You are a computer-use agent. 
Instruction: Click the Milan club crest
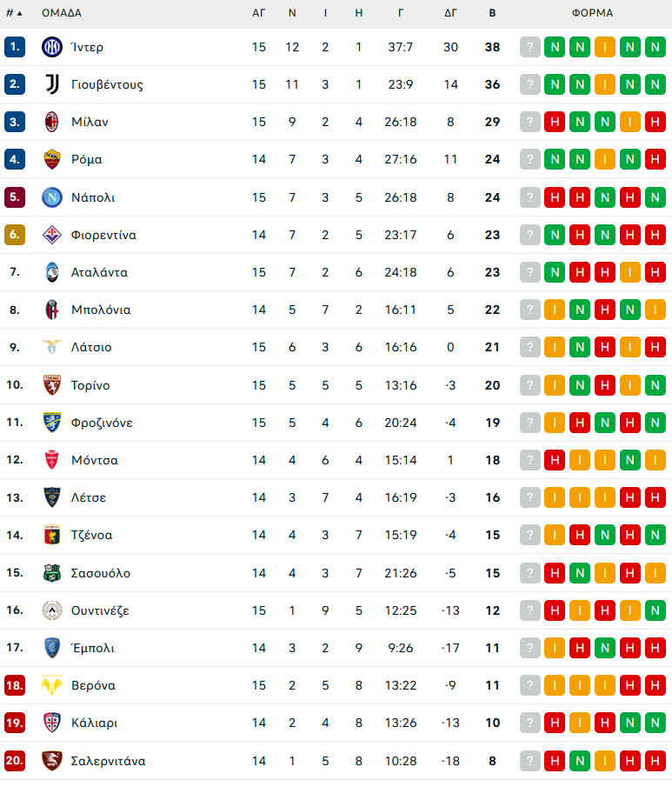pyautogui.click(x=51, y=122)
